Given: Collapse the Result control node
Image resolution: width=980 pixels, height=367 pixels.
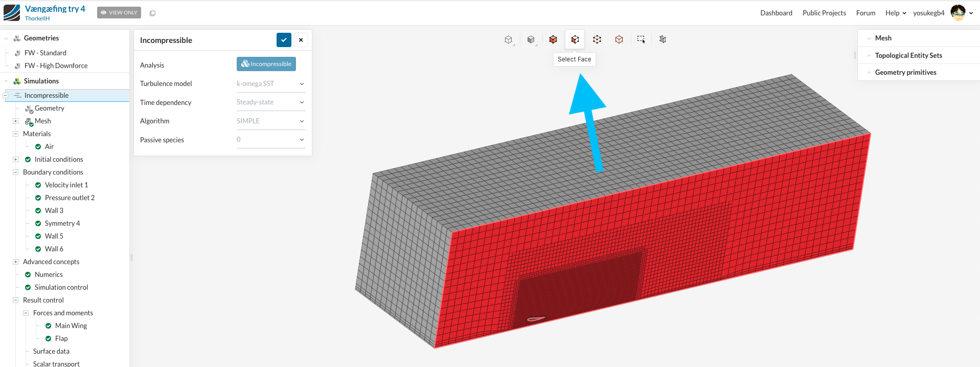Looking at the screenshot, I should [x=16, y=300].
